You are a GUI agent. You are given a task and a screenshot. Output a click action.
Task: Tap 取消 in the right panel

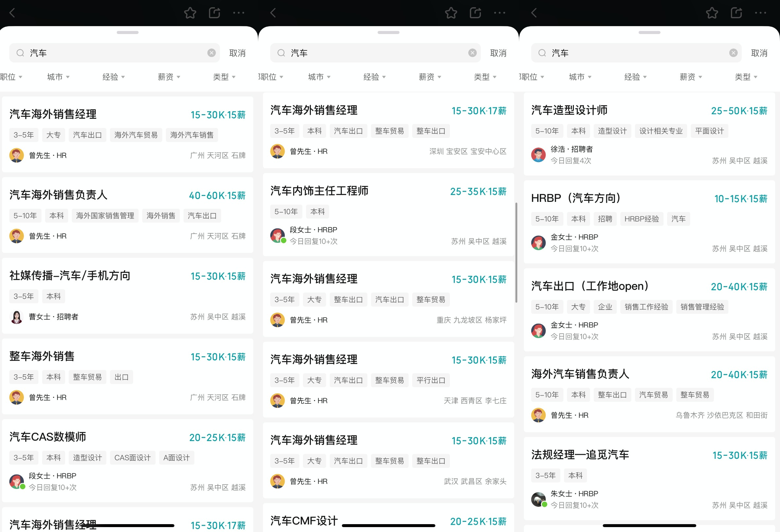(x=759, y=53)
